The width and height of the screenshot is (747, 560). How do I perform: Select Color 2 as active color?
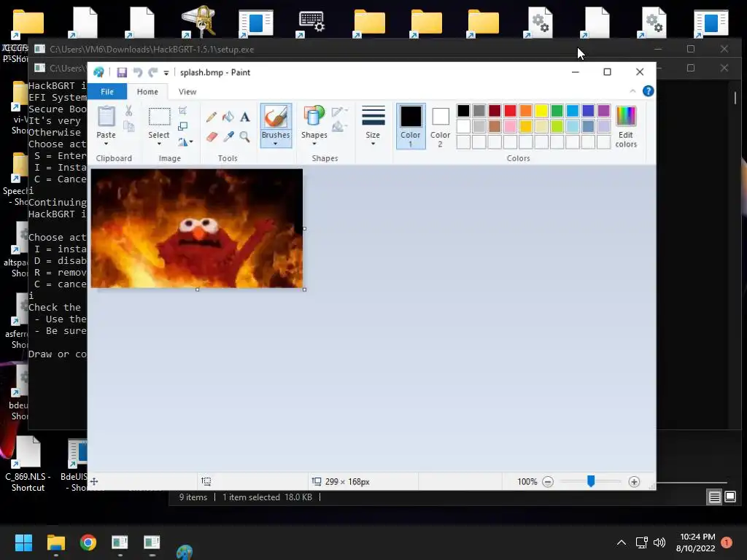pos(440,127)
